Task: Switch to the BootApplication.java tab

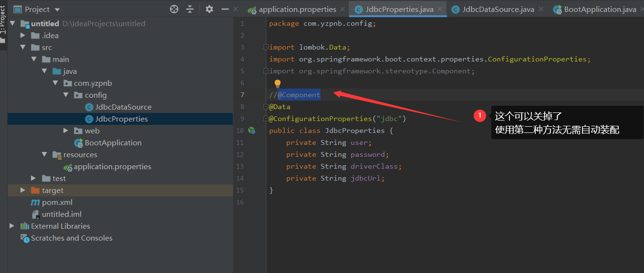Action: coord(599,10)
